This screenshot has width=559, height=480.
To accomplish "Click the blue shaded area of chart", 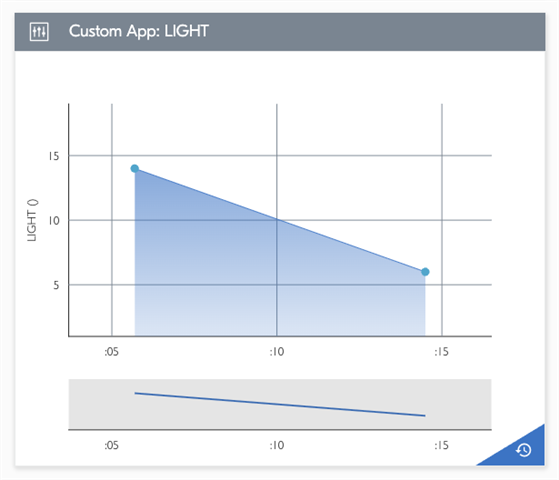I will 250,285.
